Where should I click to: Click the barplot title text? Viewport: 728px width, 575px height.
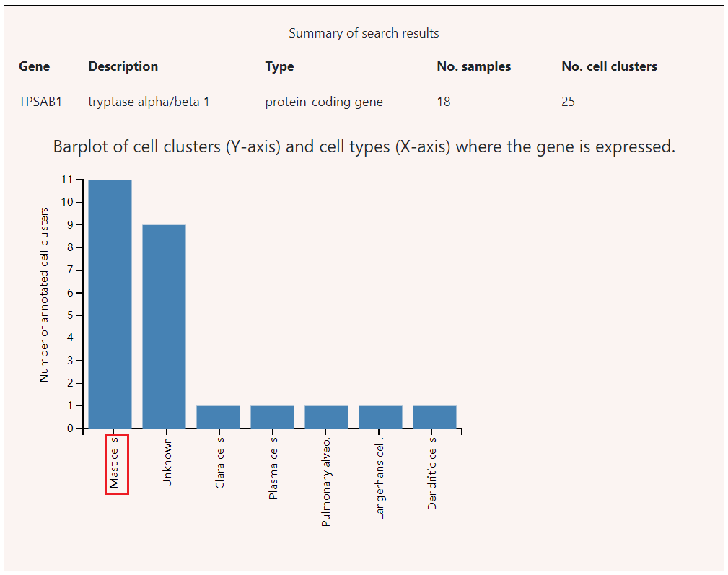pos(364,146)
